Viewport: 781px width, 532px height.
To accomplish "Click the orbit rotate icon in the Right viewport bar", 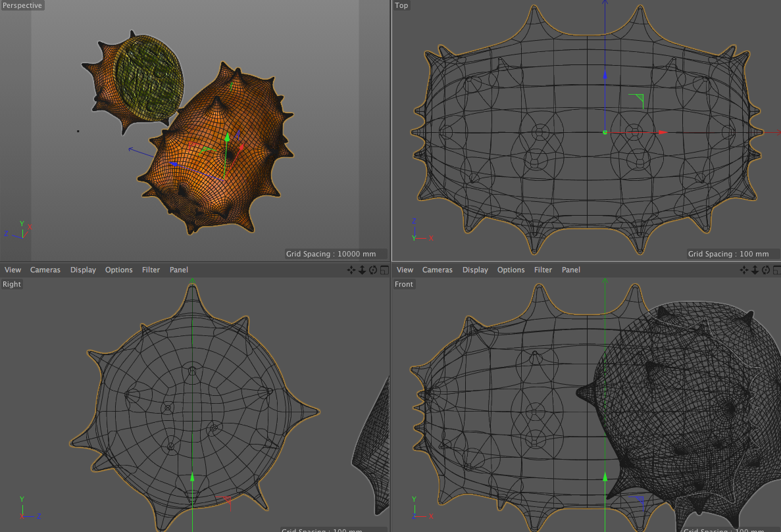I will click(373, 270).
